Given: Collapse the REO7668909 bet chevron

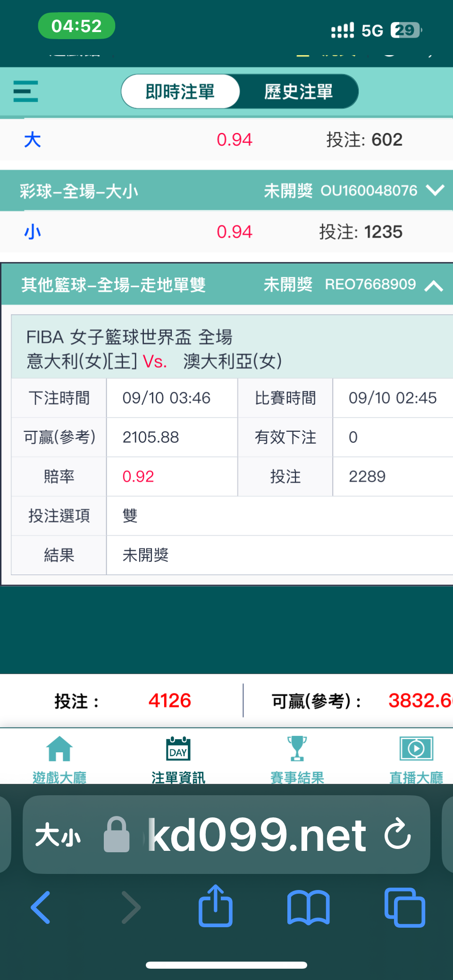Looking at the screenshot, I should click(434, 285).
